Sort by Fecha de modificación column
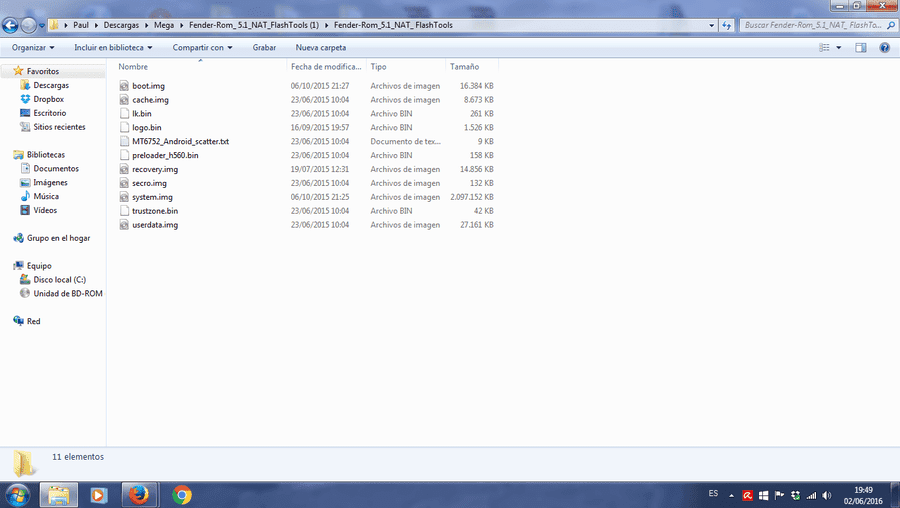Image resolution: width=900 pixels, height=508 pixels. coord(326,67)
